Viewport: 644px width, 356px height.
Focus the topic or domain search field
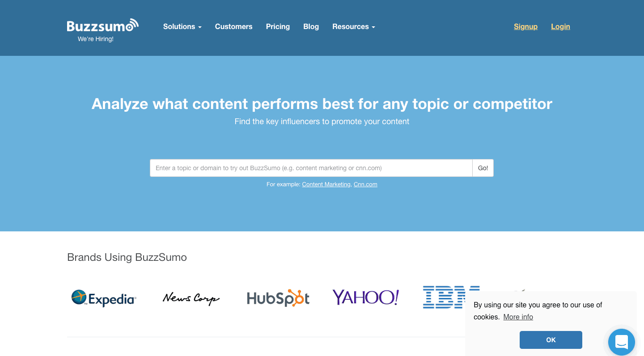(x=311, y=168)
